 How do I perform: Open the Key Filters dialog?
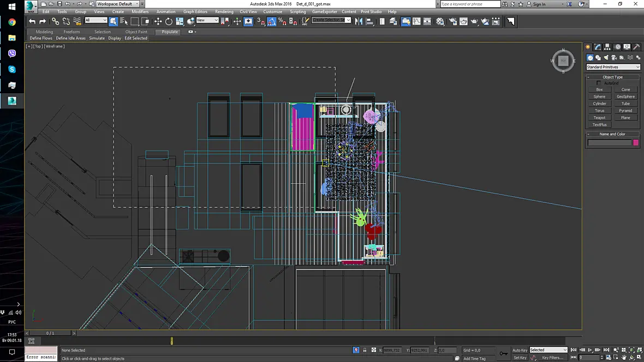(x=552, y=358)
